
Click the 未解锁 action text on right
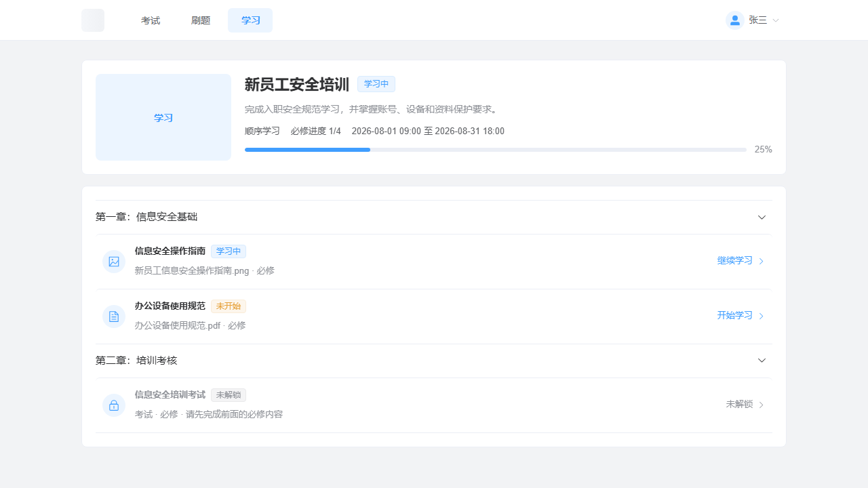click(x=739, y=405)
